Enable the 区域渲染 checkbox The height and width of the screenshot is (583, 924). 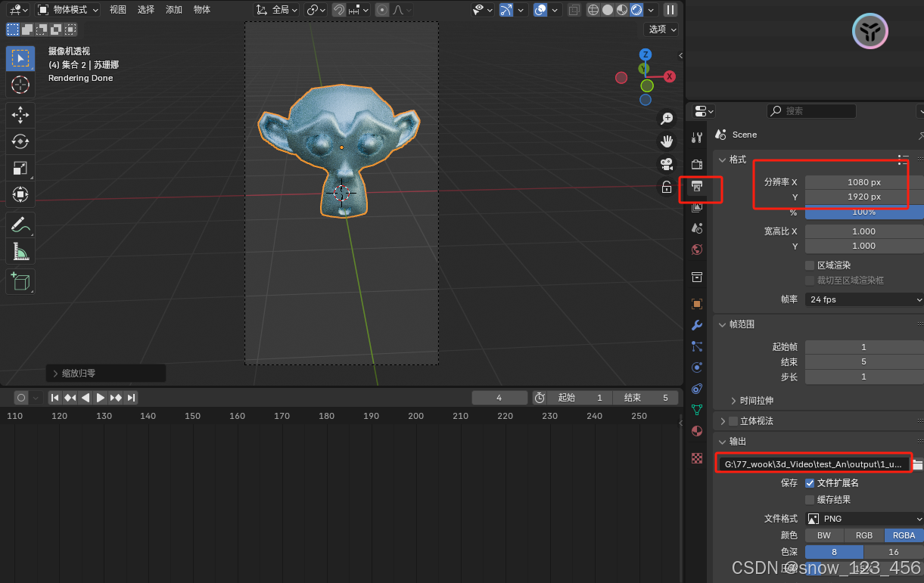(810, 265)
